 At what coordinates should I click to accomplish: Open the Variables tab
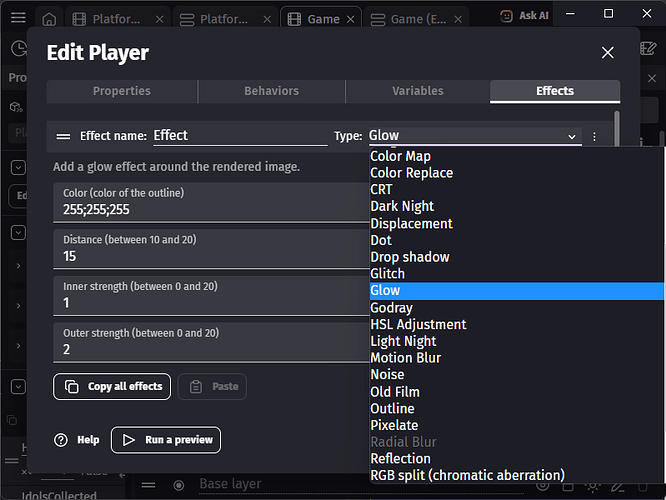click(417, 91)
